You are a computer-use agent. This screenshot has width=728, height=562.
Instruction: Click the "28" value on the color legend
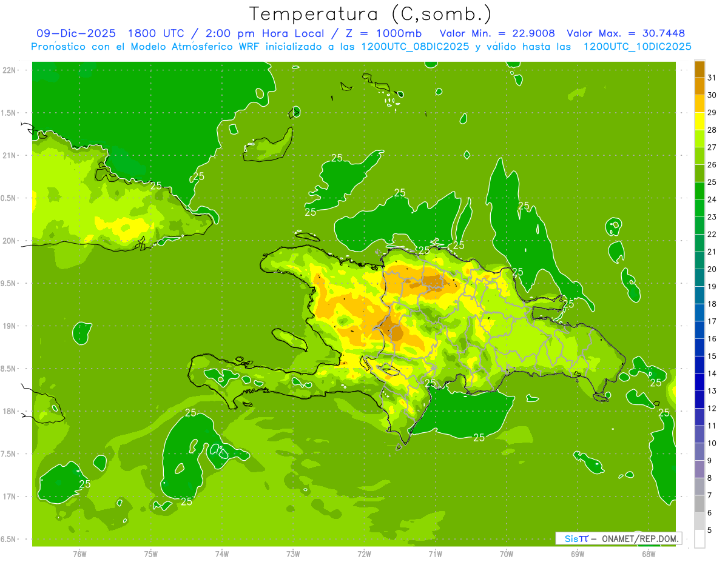pyautogui.click(x=712, y=130)
